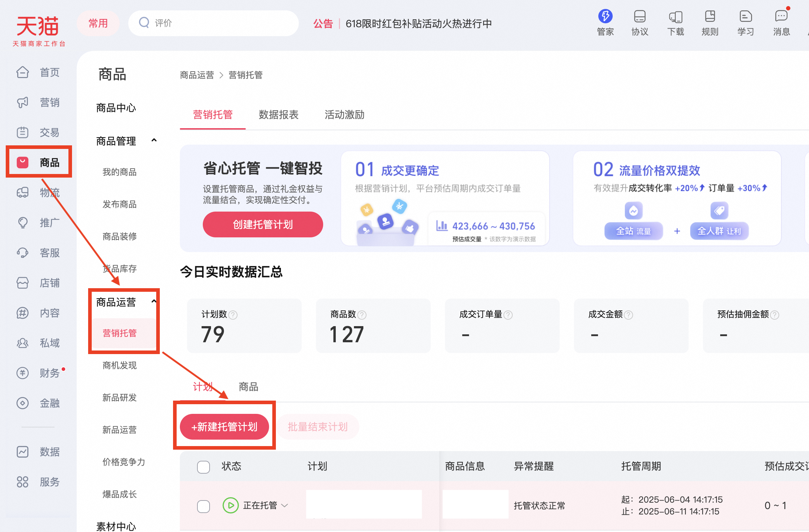
Task: Open 推广 in the sidebar
Action: point(38,223)
